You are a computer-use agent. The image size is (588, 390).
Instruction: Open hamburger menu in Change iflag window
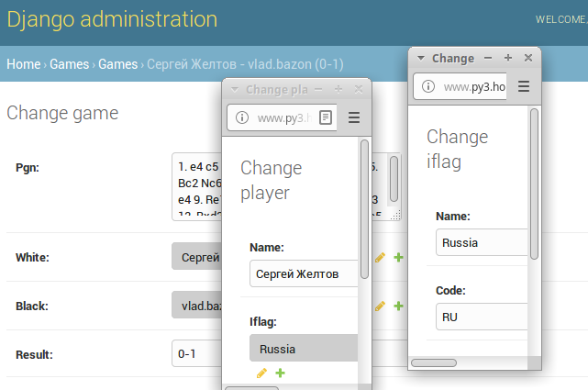coord(524,86)
